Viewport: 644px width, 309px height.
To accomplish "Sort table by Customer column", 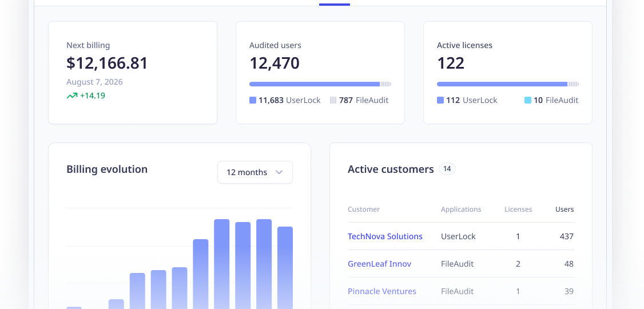I will [364, 209].
